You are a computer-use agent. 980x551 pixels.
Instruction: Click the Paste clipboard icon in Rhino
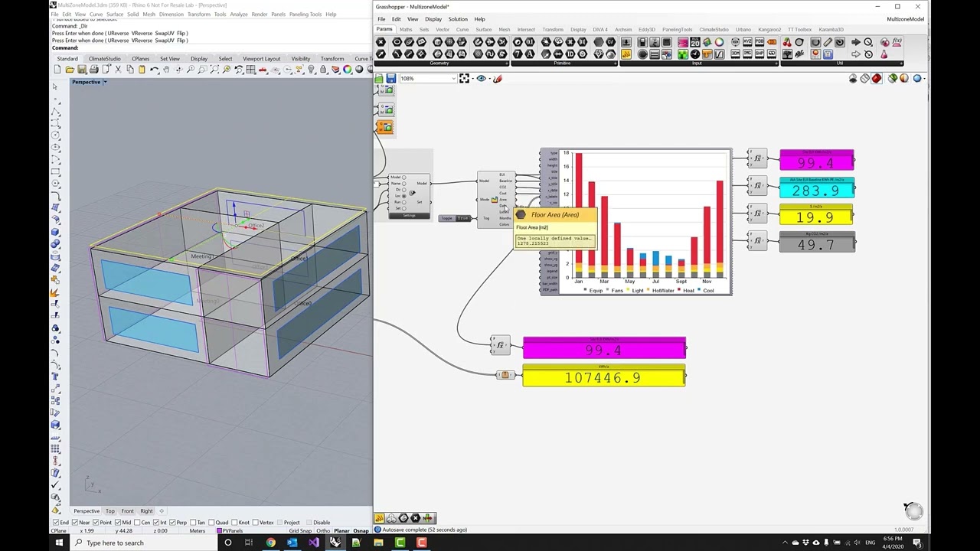tap(142, 70)
